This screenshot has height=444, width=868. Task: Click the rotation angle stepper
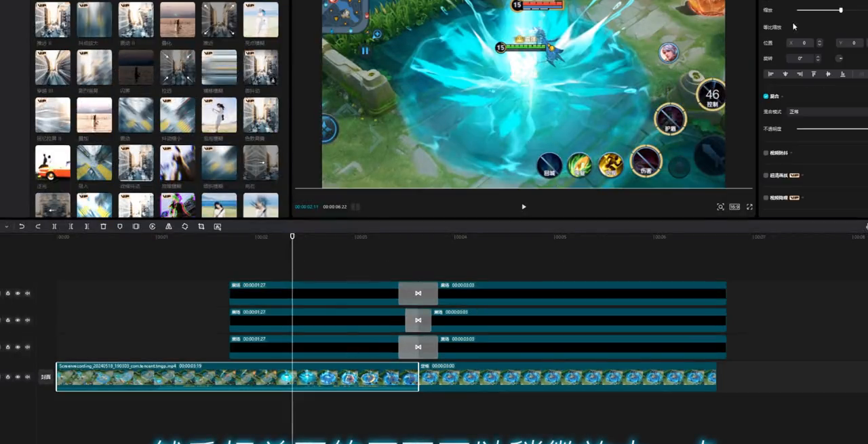818,58
